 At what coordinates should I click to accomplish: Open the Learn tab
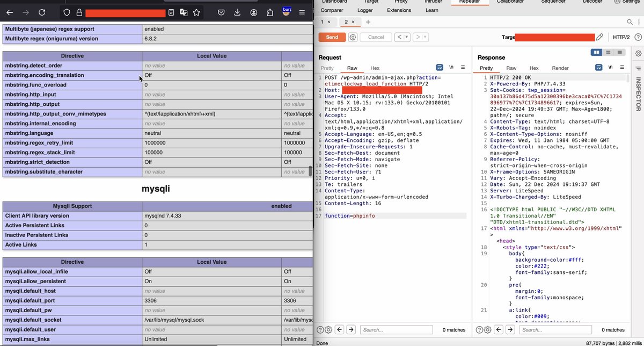431,10
